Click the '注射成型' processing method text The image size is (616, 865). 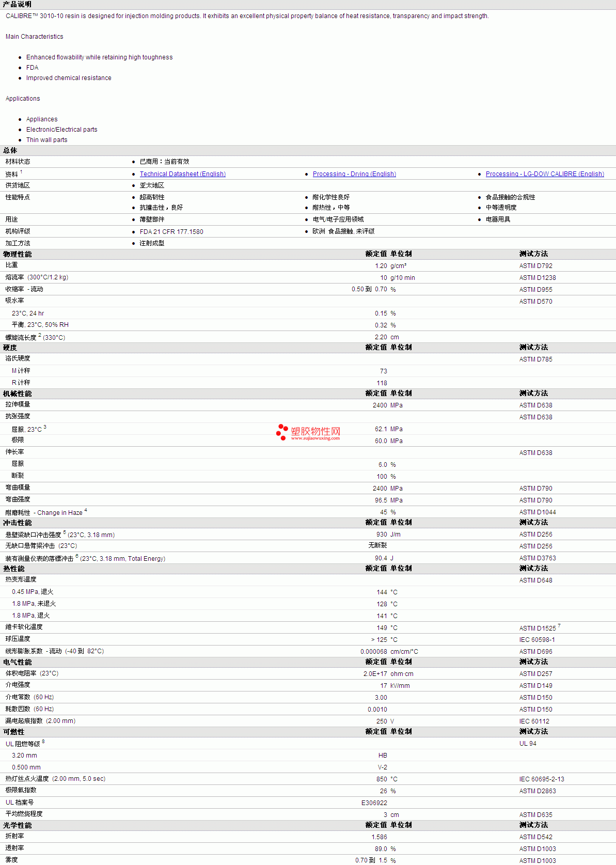click(x=152, y=243)
